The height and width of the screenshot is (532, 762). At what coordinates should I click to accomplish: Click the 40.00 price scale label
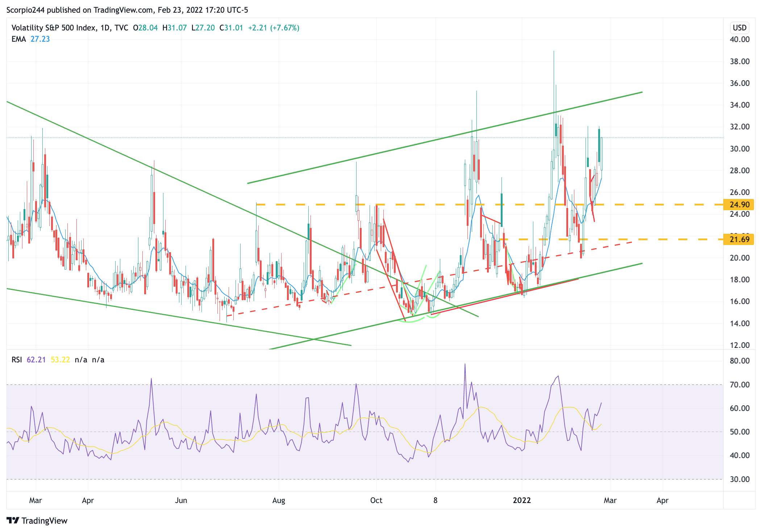(x=739, y=40)
